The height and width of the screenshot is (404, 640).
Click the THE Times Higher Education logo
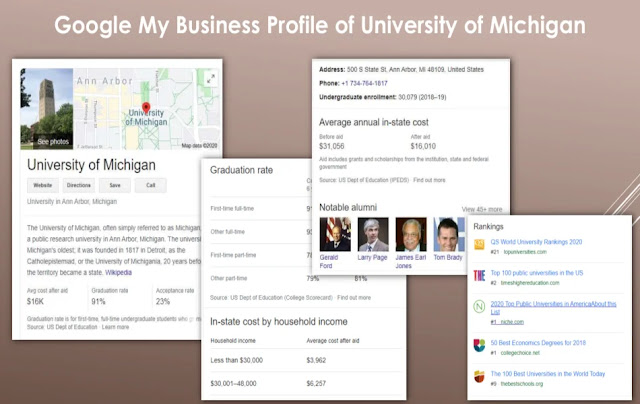(x=479, y=275)
